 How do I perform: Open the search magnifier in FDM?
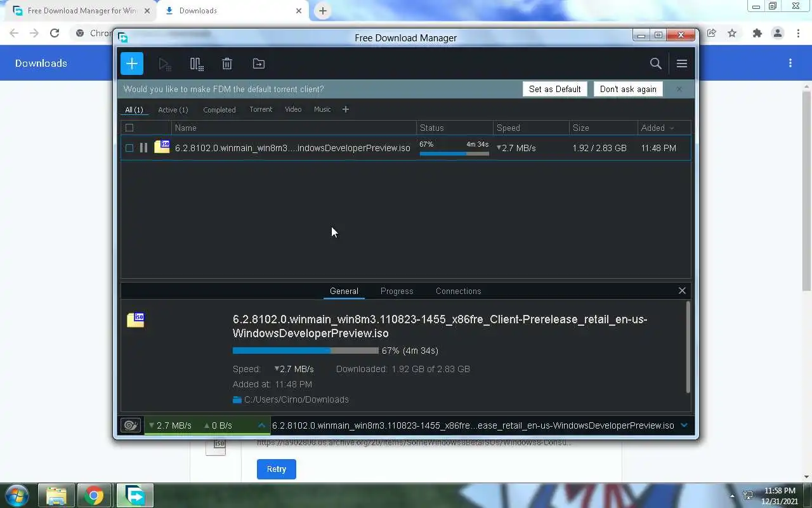coord(656,63)
